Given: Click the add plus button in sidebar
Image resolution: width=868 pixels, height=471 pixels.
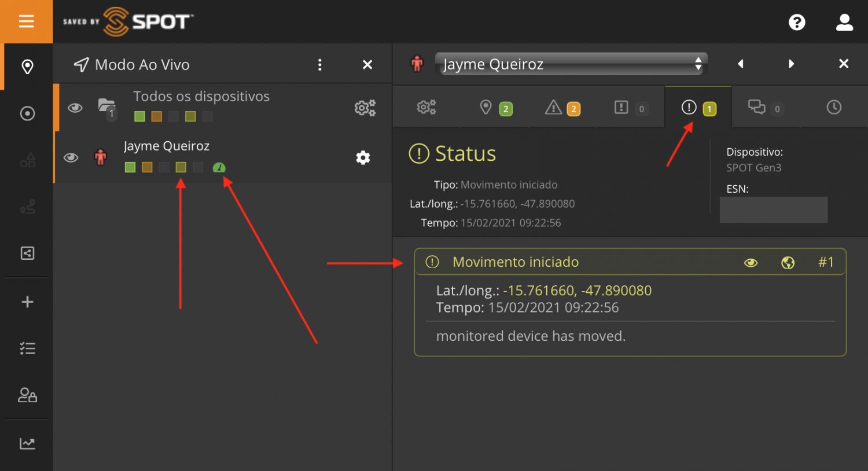Looking at the screenshot, I should 27,301.
